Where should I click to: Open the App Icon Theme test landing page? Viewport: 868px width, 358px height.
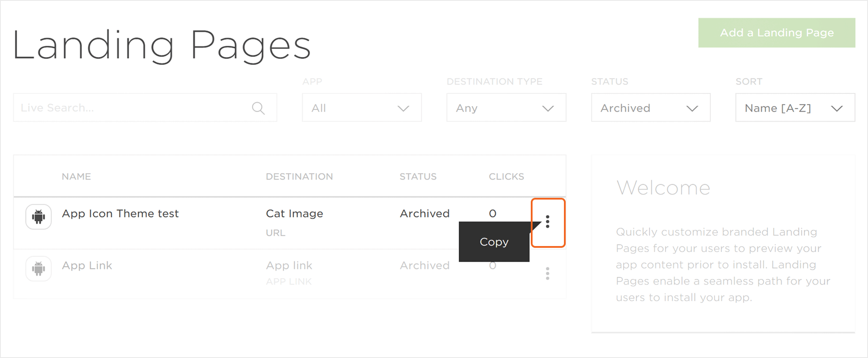[120, 214]
